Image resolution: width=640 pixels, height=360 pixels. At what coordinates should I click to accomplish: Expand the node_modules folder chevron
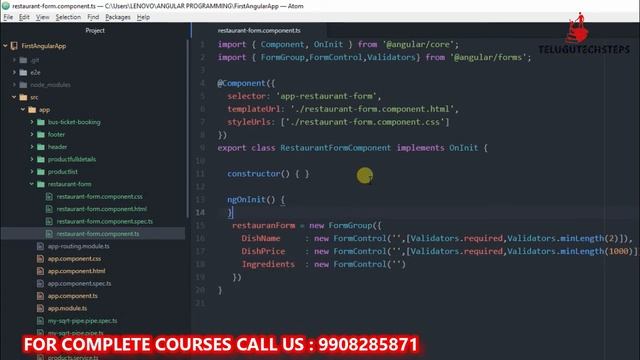(x=14, y=85)
